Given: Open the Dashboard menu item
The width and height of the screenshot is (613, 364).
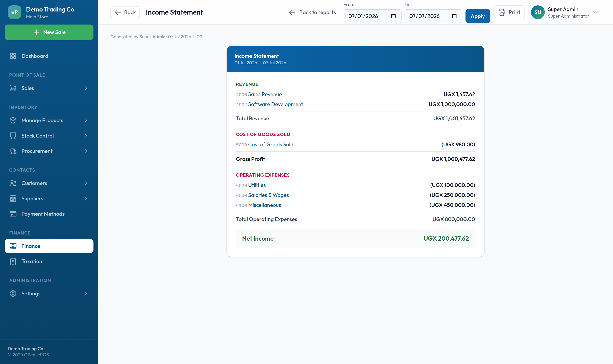Looking at the screenshot, I should click(49, 56).
